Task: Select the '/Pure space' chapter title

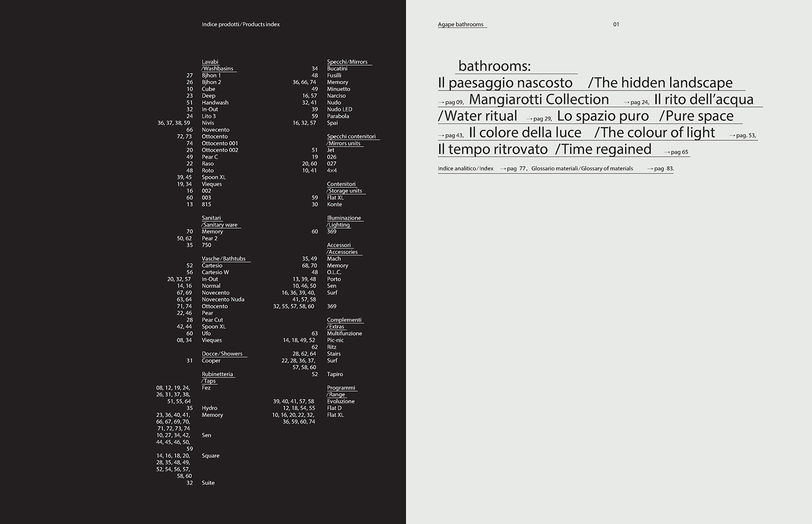Action: coord(697,116)
